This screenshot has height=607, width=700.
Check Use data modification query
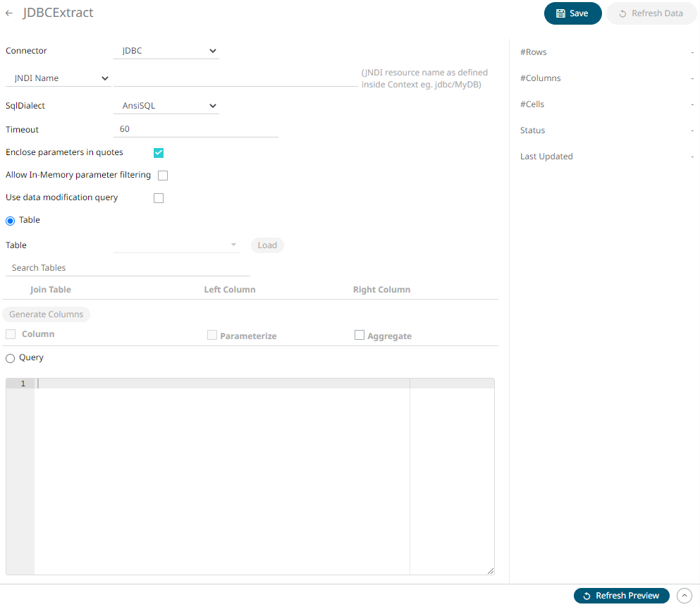(159, 198)
